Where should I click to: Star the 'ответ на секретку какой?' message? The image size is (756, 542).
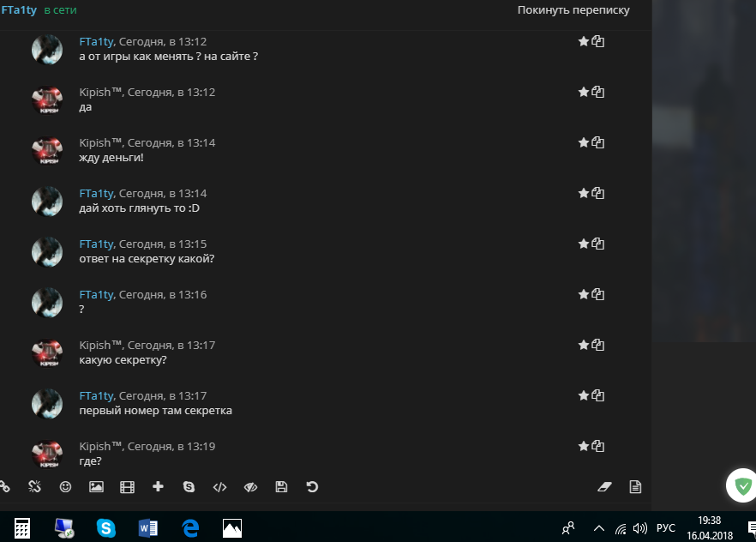pyautogui.click(x=584, y=244)
